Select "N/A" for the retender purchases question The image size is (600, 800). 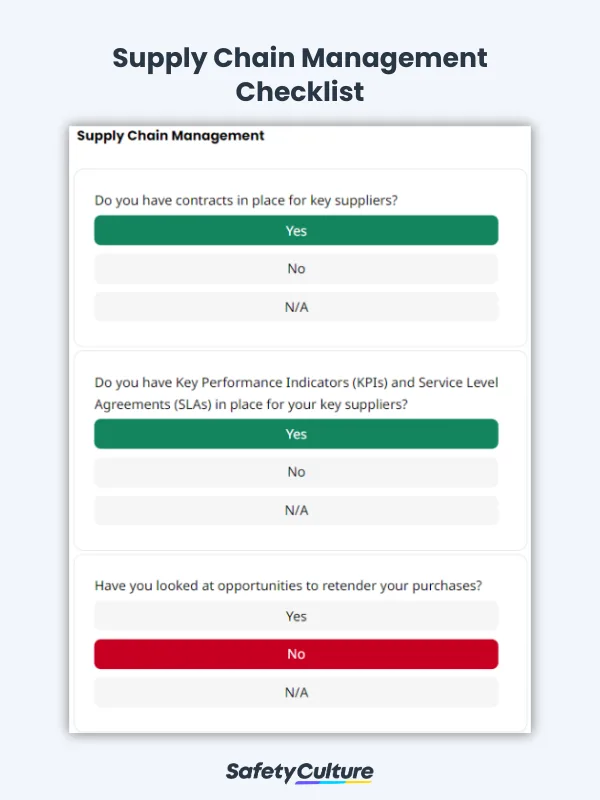coord(296,691)
